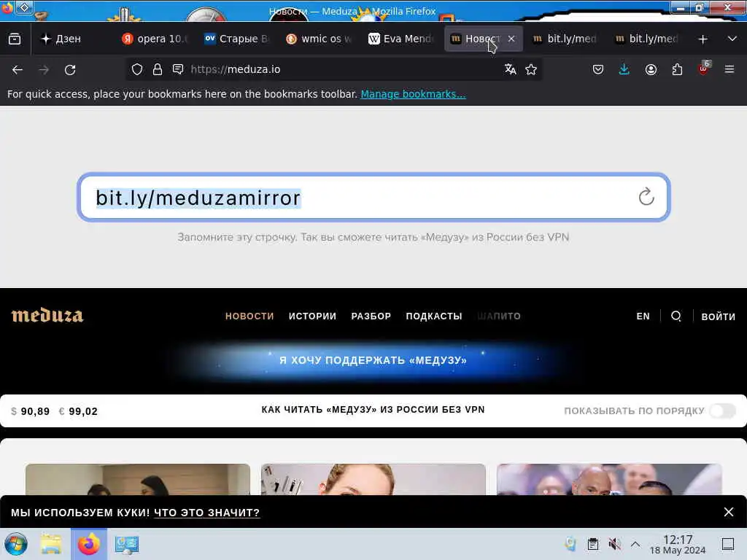Select the bit.ly/meduzamirror text field
The width and height of the screenshot is (747, 560).
373,197
